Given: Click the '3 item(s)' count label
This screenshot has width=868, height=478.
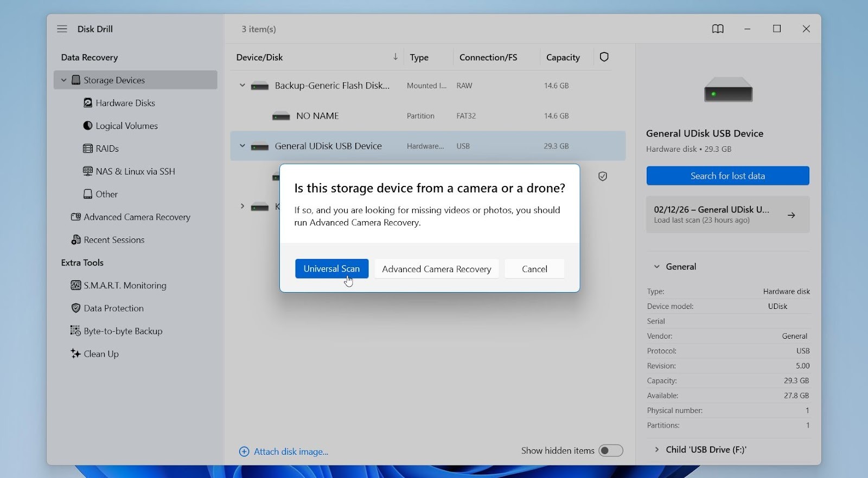Looking at the screenshot, I should click(x=259, y=29).
